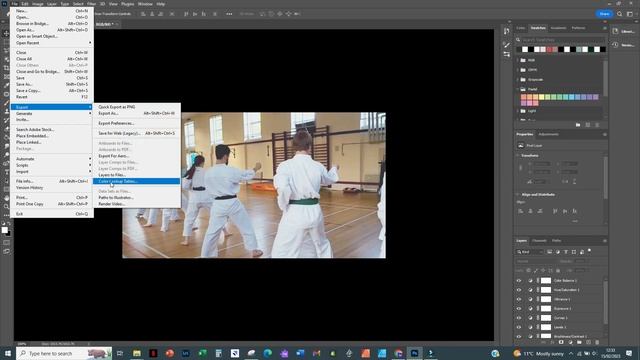Click the filter for type layers icon
The image size is (640, 360).
point(566,252)
